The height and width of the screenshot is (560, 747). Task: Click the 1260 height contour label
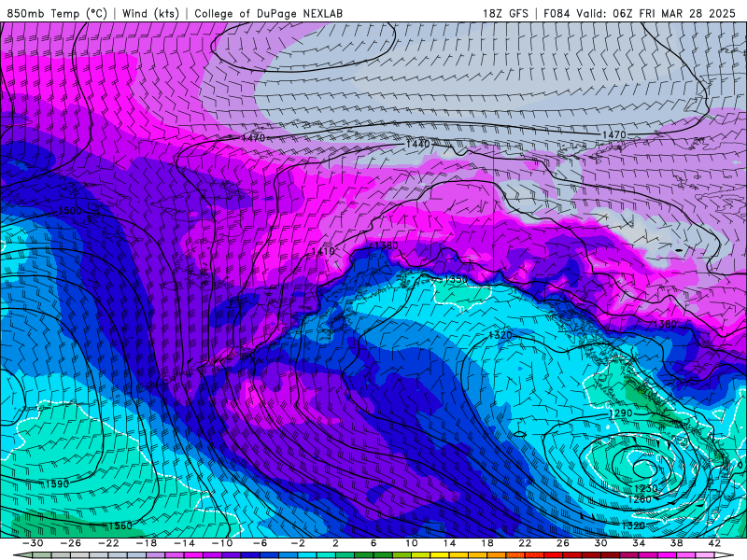point(640,499)
